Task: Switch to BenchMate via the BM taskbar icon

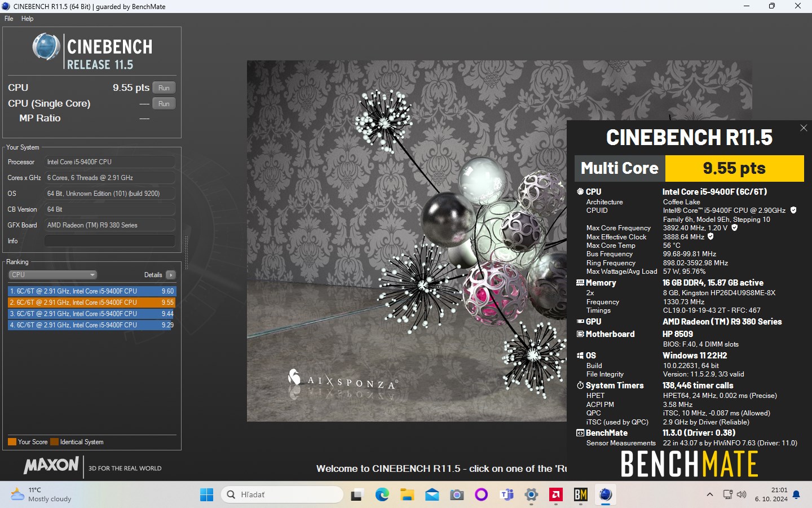Action: pos(581,495)
